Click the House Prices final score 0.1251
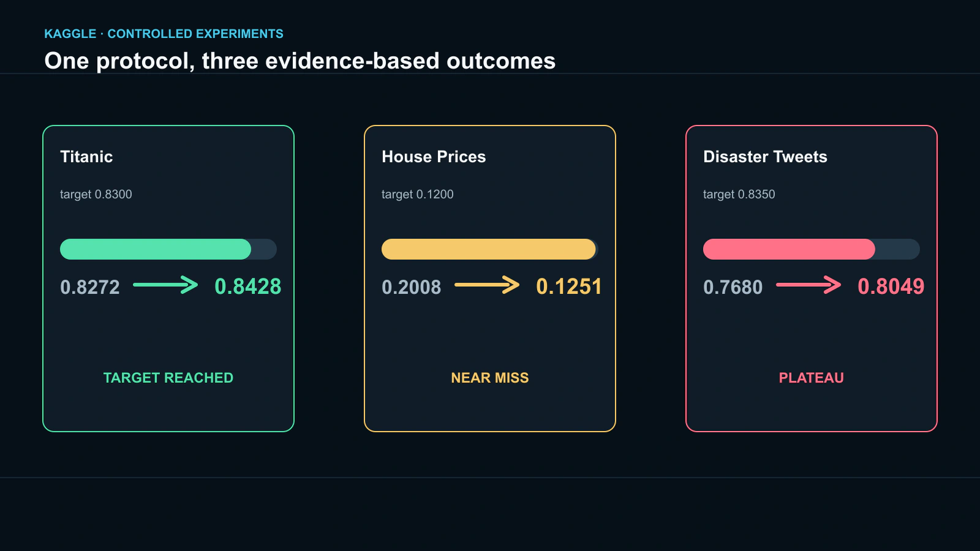980x551 pixels. coord(569,287)
